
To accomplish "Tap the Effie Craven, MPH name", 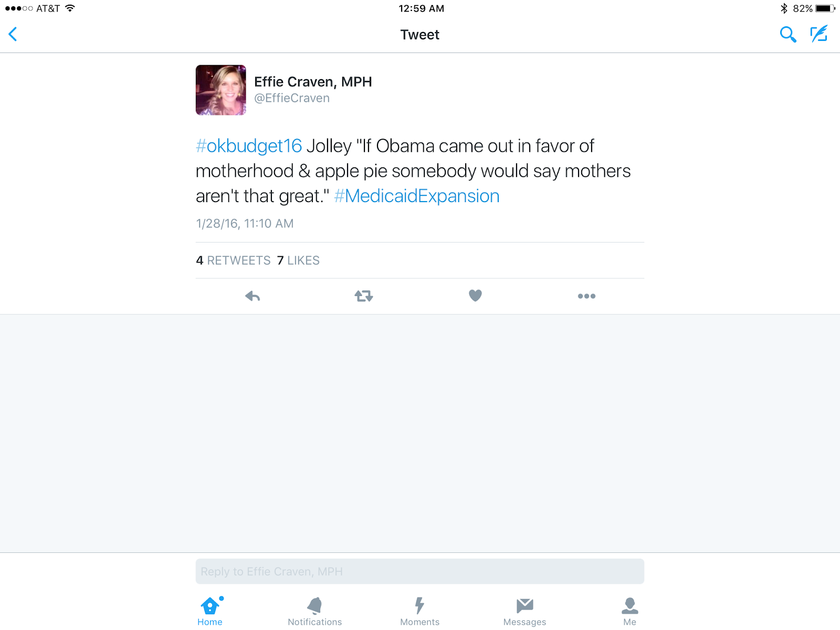I will click(x=313, y=82).
